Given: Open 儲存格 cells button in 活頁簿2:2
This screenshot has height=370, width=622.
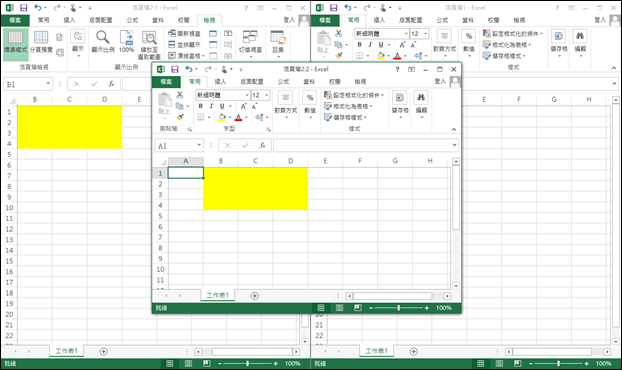Looking at the screenshot, I should click(x=400, y=105).
